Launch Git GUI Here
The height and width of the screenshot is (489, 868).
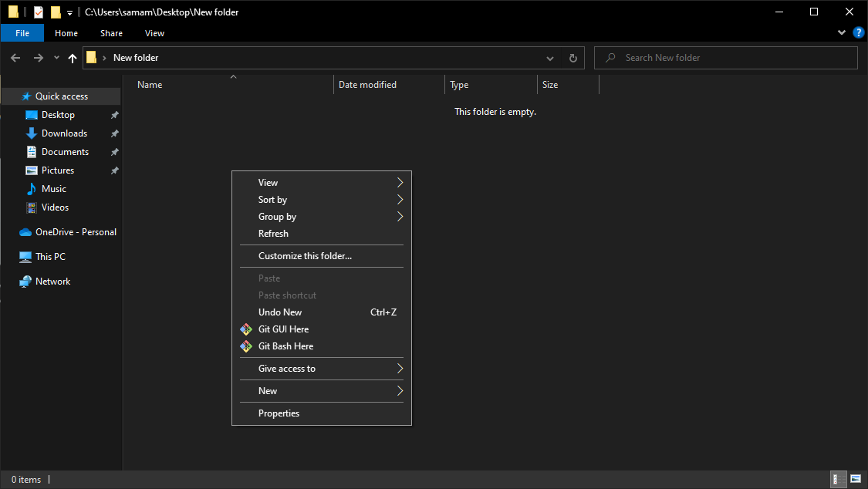322,329
